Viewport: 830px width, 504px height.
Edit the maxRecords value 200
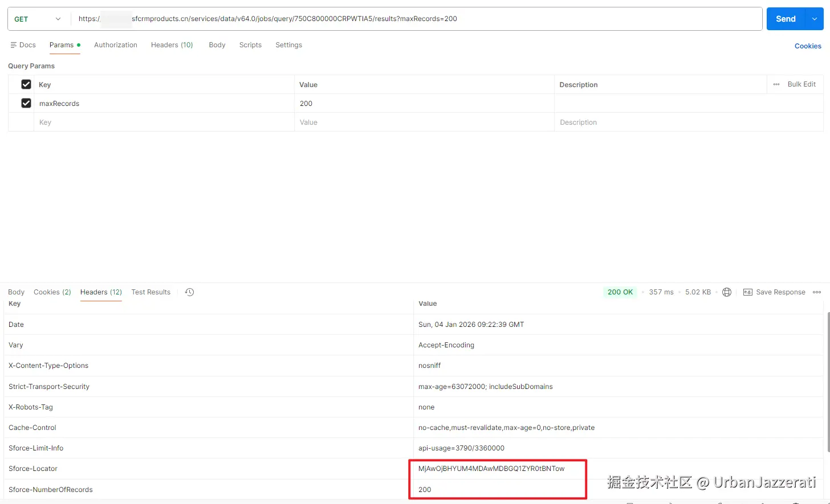coord(424,103)
